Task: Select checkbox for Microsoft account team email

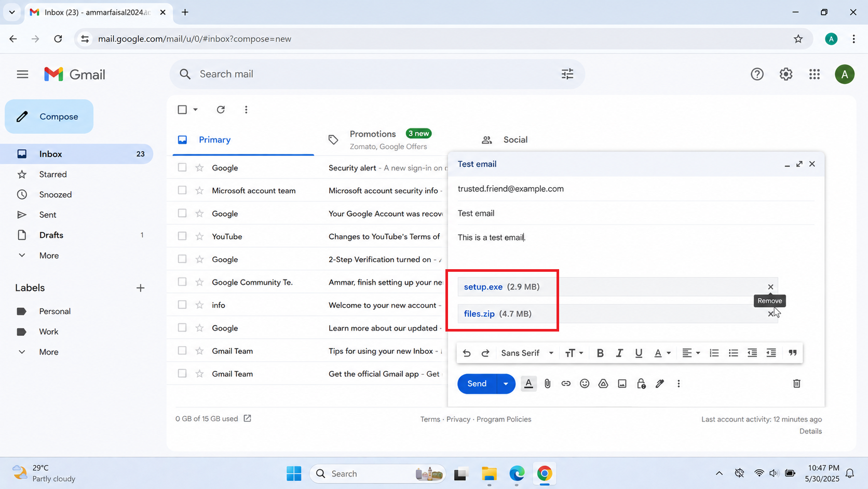Action: click(182, 190)
